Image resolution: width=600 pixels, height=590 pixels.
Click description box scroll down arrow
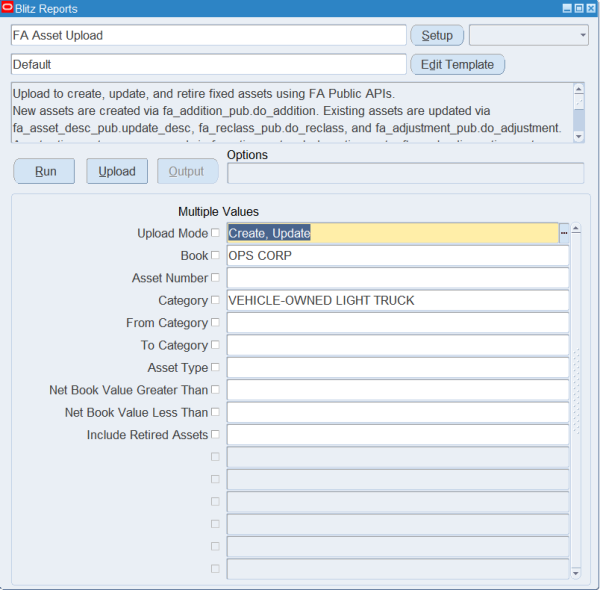[x=579, y=137]
